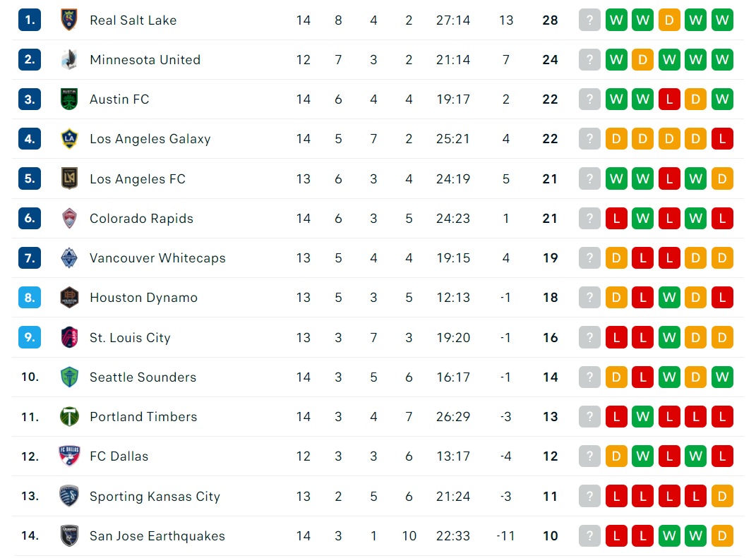
Task: Select the Los Angeles Galaxy shield logo
Action: pos(69,139)
